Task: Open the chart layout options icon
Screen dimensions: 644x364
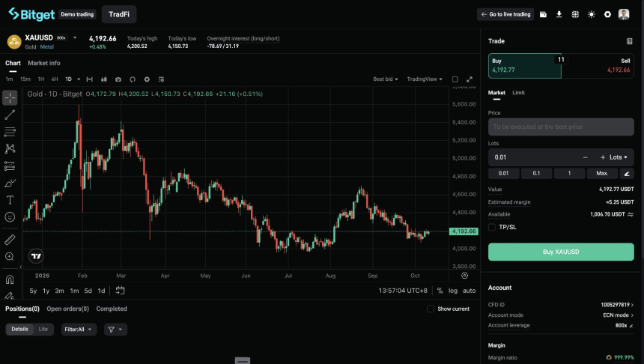Action: [x=162, y=79]
